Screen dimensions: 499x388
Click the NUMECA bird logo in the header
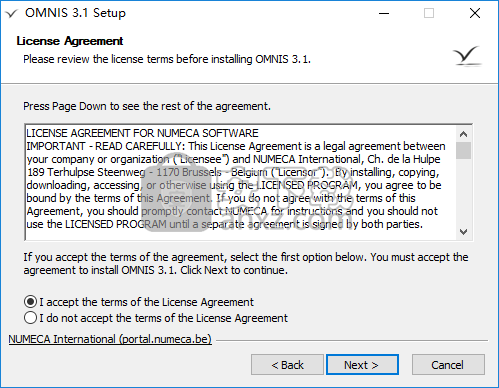[x=467, y=56]
